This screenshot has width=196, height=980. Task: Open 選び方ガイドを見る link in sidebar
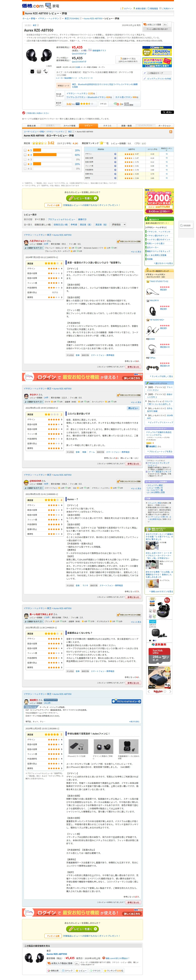(x=164, y=263)
